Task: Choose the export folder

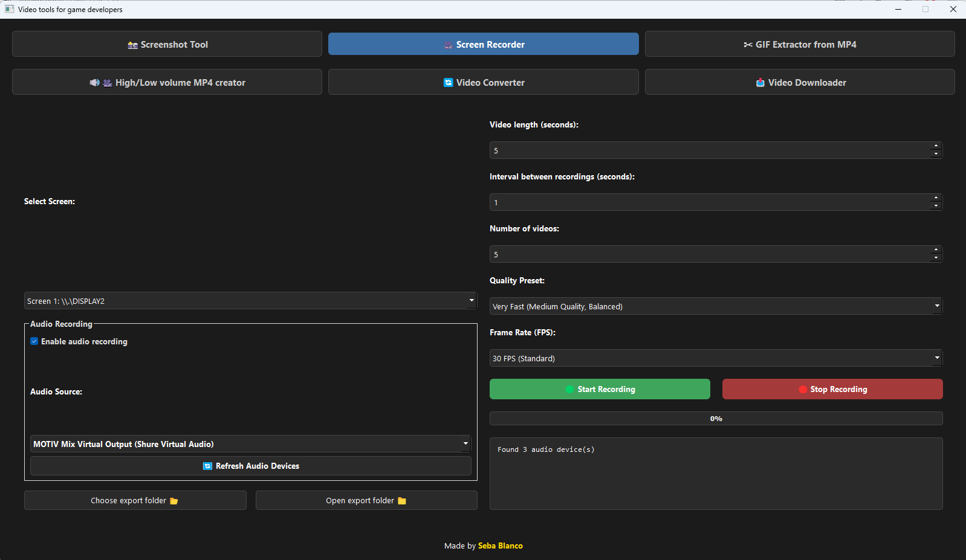Action: 135,500
